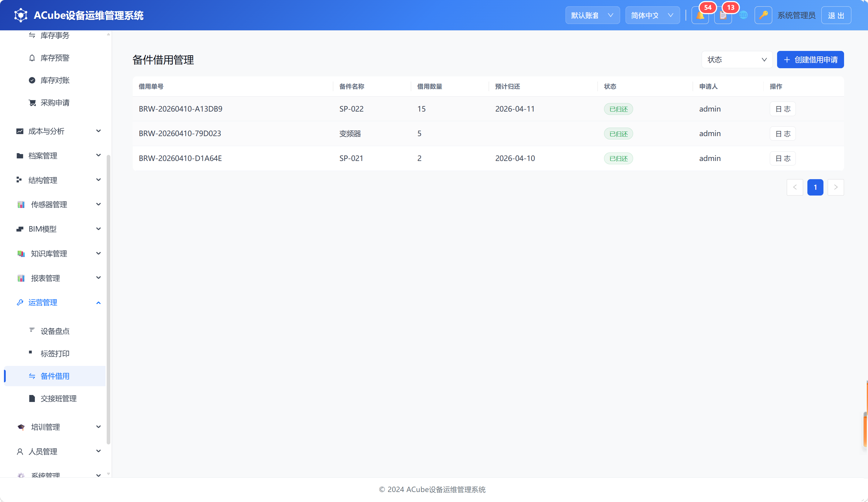This screenshot has height=502, width=868.
Task: Open 日志 for the 变频器 row
Action: coord(783,134)
